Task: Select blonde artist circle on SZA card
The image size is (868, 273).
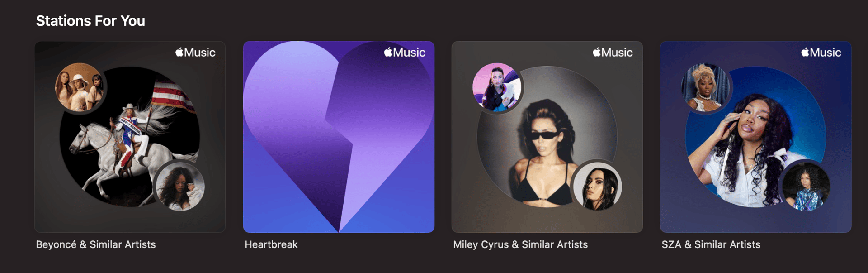Action: point(706,87)
